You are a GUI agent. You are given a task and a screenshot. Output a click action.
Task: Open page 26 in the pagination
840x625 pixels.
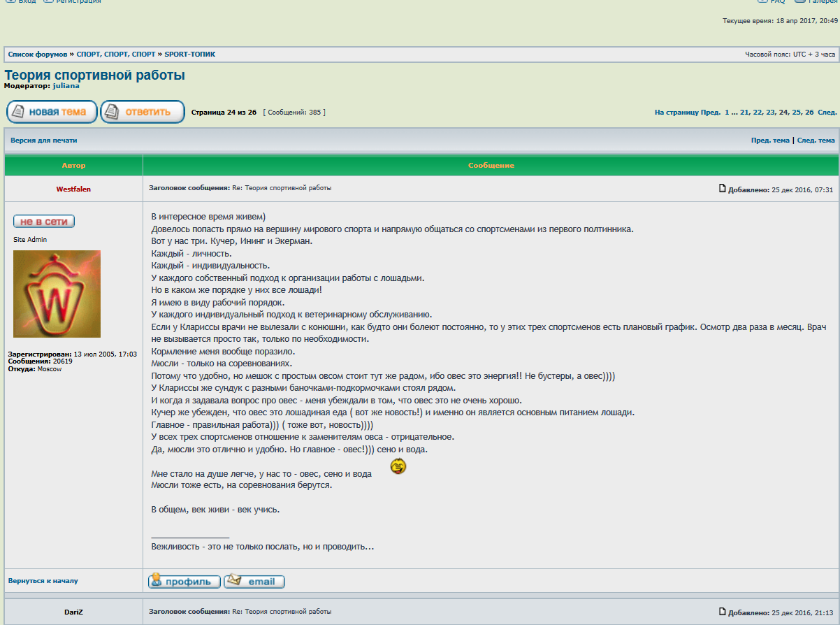point(809,112)
